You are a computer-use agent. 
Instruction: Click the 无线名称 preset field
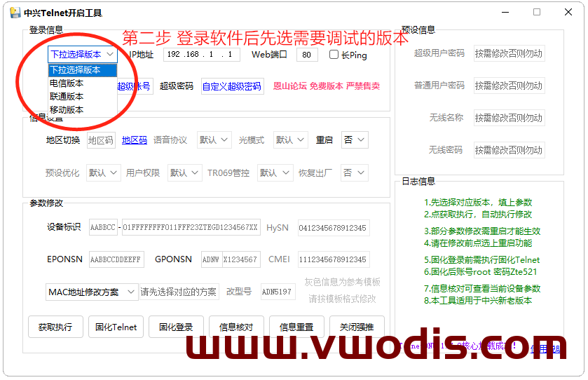pos(510,118)
